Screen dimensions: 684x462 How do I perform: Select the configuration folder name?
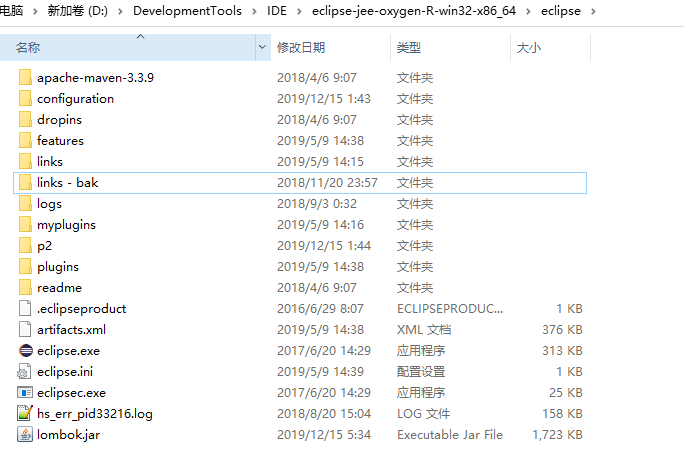(75, 99)
